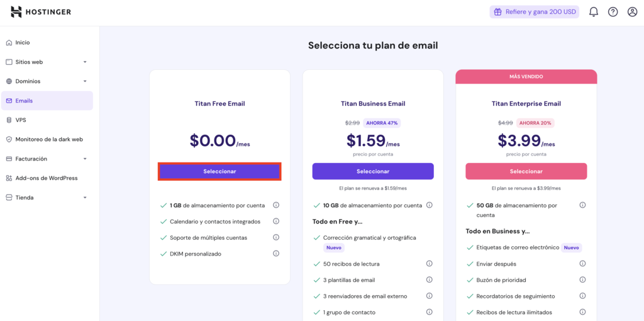The height and width of the screenshot is (321, 644).
Task: Show info for 10 GB storage feature
Action: tap(430, 205)
